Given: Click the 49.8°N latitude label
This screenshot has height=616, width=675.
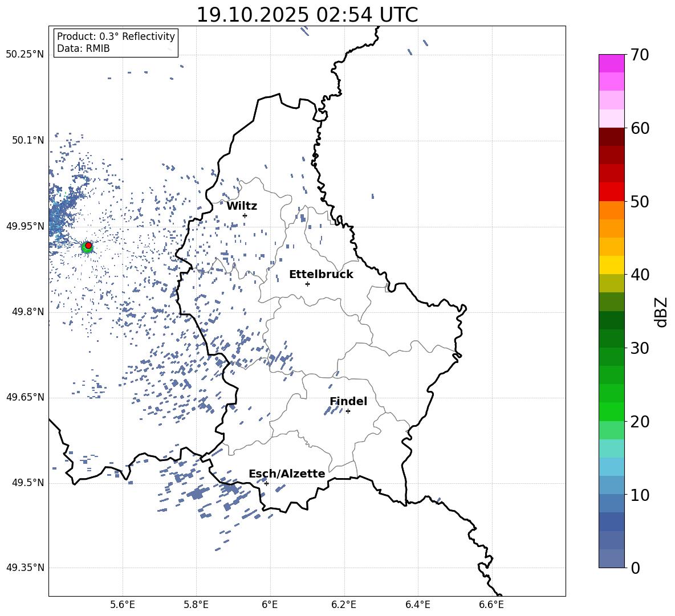Looking at the screenshot, I should 28,312.
